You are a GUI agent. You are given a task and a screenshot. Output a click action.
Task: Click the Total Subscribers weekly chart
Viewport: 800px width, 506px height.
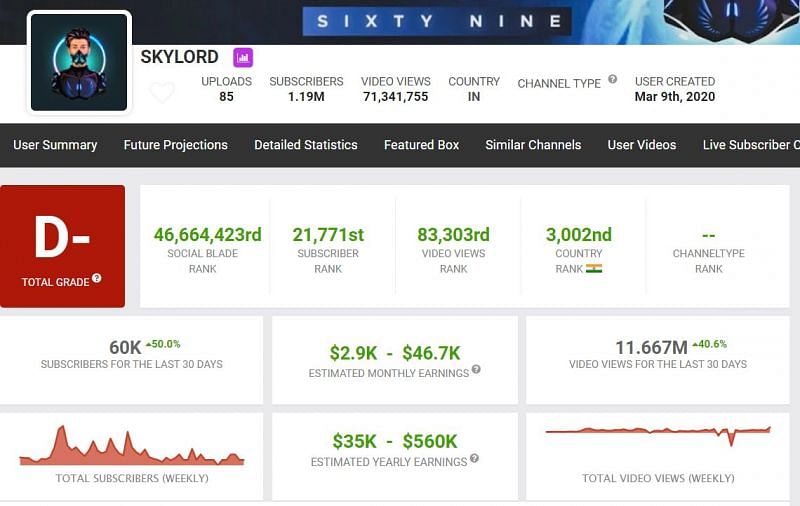click(131, 448)
